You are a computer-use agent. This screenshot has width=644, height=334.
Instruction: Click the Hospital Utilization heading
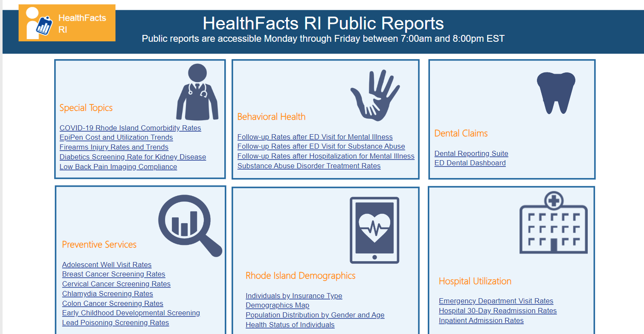coord(475,281)
